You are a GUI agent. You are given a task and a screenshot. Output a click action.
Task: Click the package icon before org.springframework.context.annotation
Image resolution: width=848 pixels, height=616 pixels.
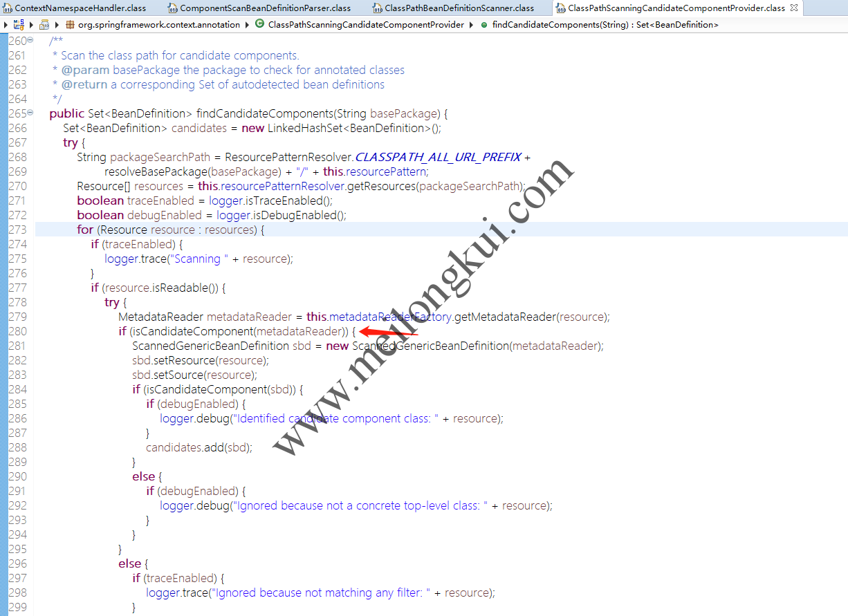(x=70, y=25)
